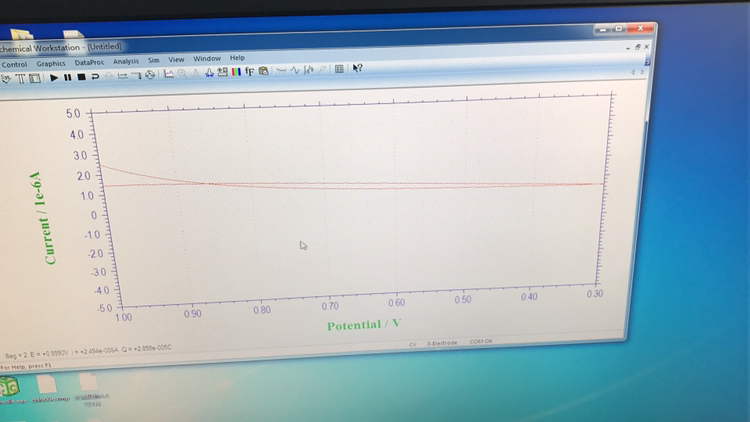
Task: Select the green cube desktop icon
Action: (10, 388)
